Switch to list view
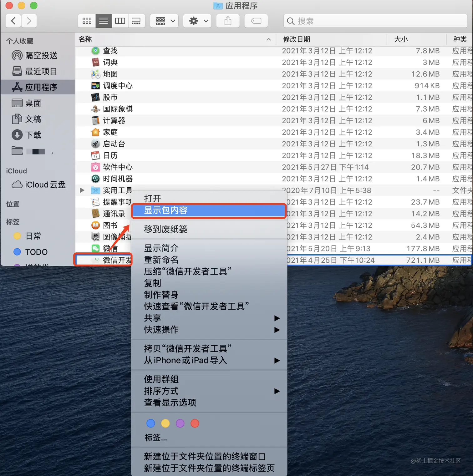The height and width of the screenshot is (476, 473). coord(104,21)
